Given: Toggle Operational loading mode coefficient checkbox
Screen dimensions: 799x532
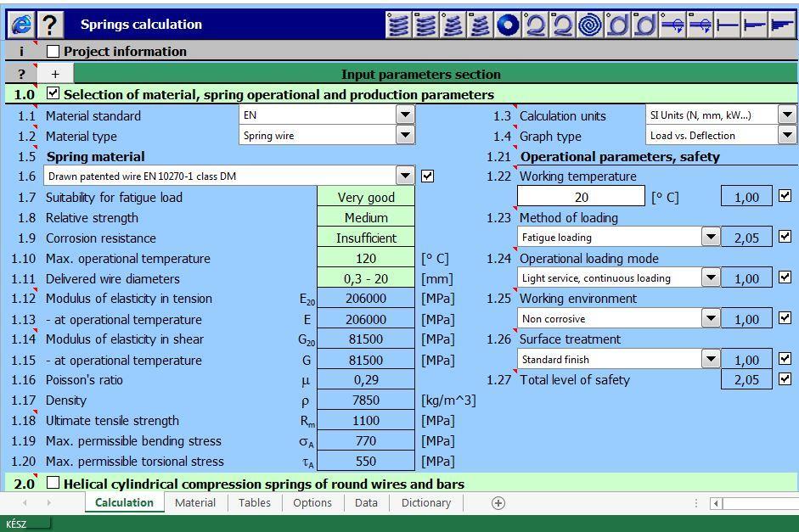Looking at the screenshot, I should click(785, 277).
